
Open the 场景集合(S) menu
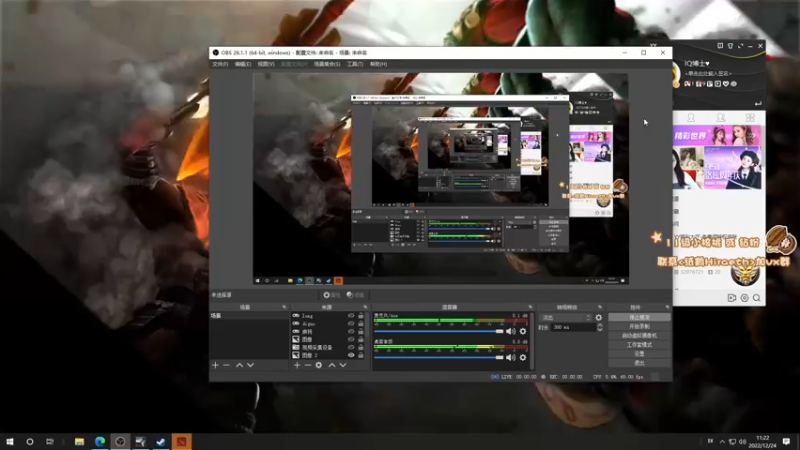click(327, 64)
